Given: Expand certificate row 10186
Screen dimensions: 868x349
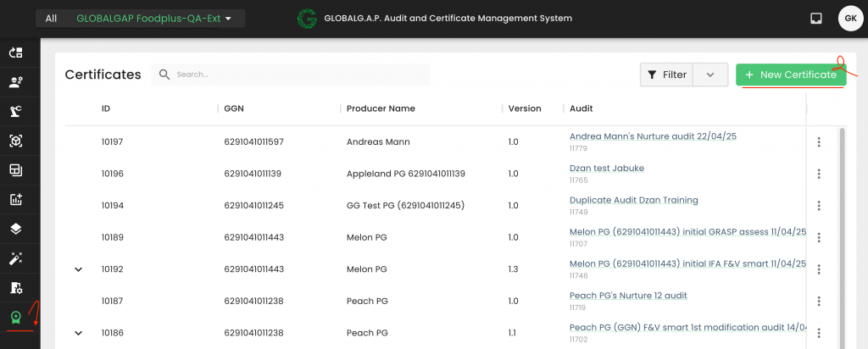Looking at the screenshot, I should (x=79, y=333).
